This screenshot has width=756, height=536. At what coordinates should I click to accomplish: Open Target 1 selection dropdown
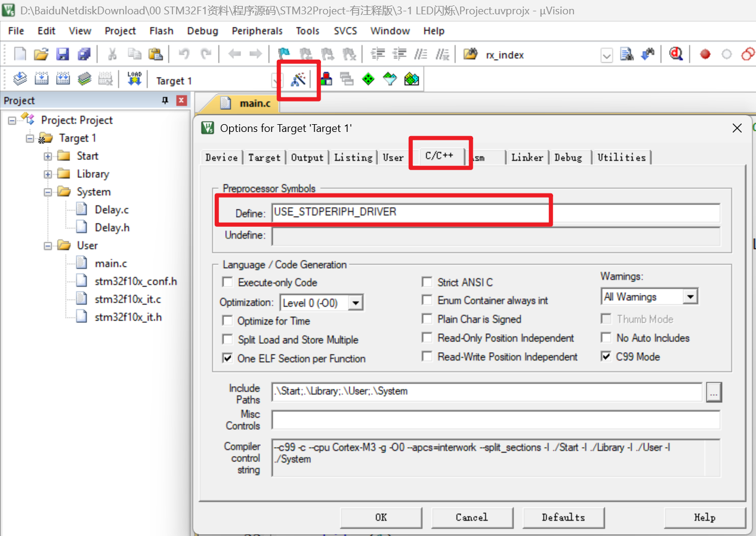pyautogui.click(x=276, y=81)
